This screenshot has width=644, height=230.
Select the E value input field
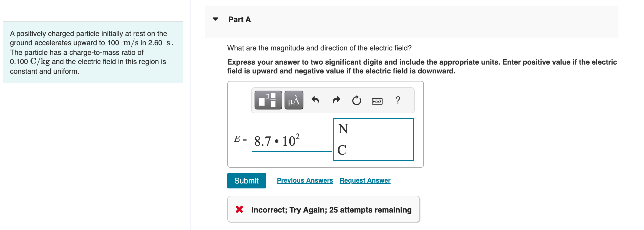(x=291, y=140)
